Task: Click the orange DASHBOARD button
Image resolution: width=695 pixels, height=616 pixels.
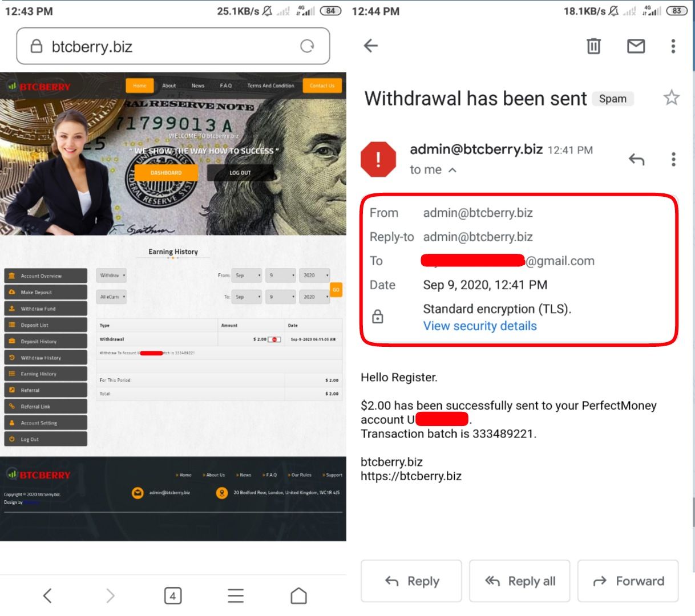Action: [x=166, y=173]
